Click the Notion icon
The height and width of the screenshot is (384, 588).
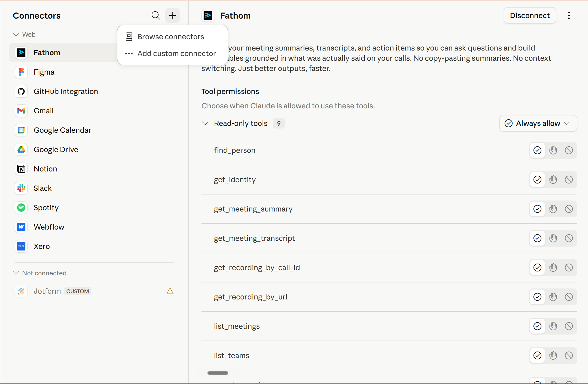(21, 169)
